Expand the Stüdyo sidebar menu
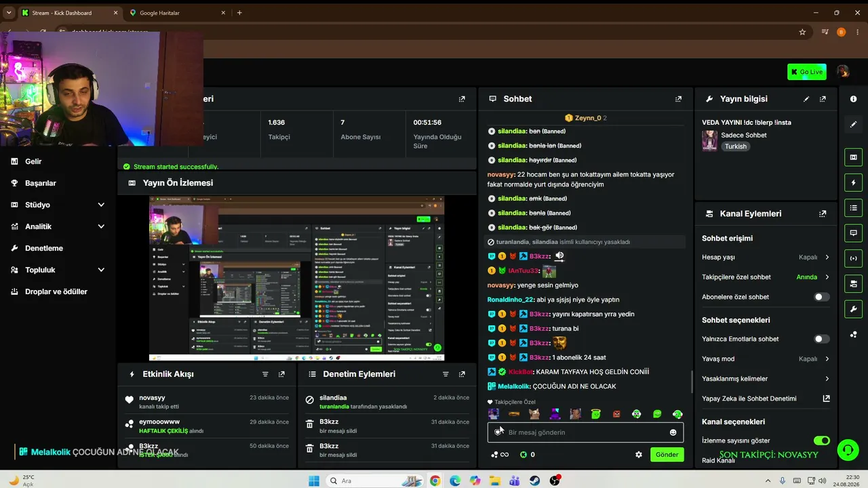Viewport: 868px width, 488px height. pos(101,205)
